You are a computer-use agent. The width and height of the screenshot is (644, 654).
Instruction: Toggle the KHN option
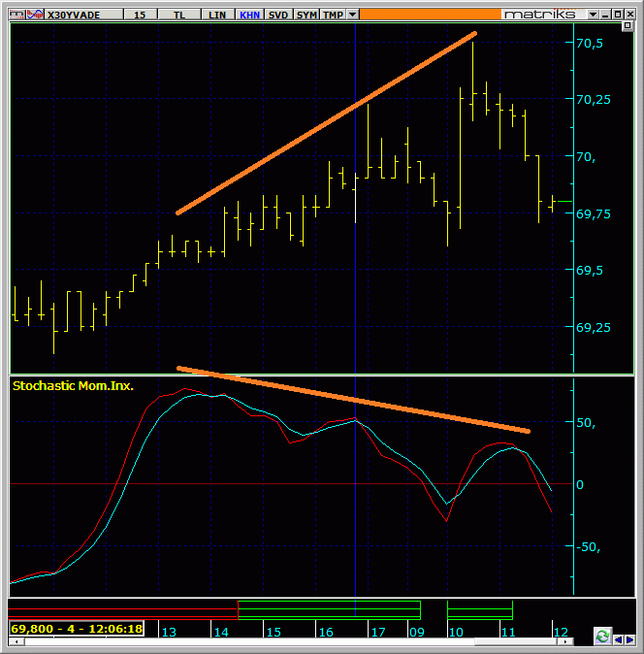click(250, 16)
